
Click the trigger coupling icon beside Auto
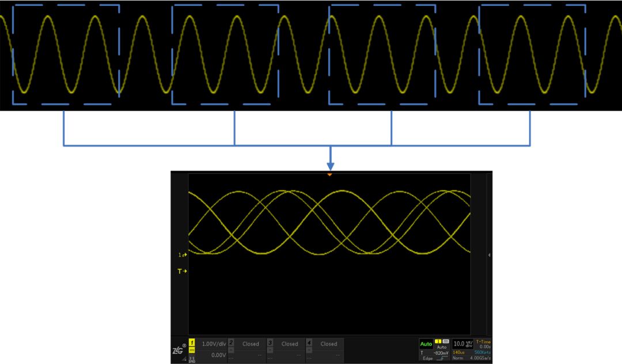[x=446, y=340]
